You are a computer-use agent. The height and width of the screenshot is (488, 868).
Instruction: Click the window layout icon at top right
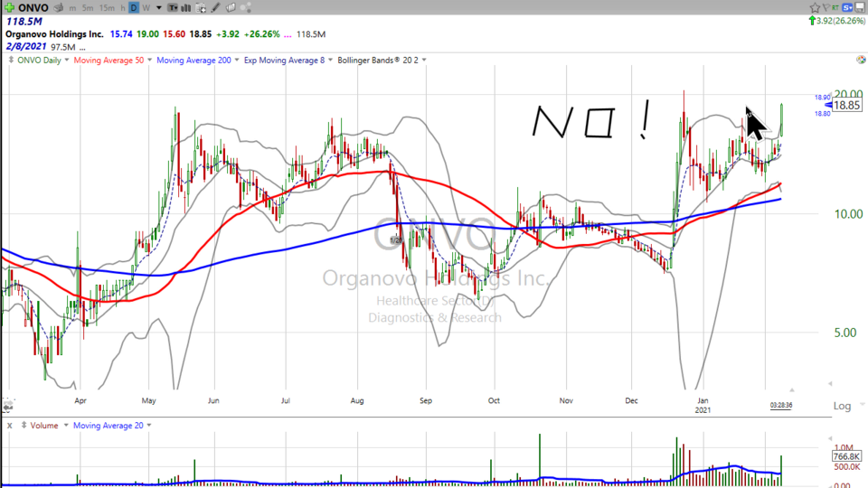pyautogui.click(x=861, y=7)
